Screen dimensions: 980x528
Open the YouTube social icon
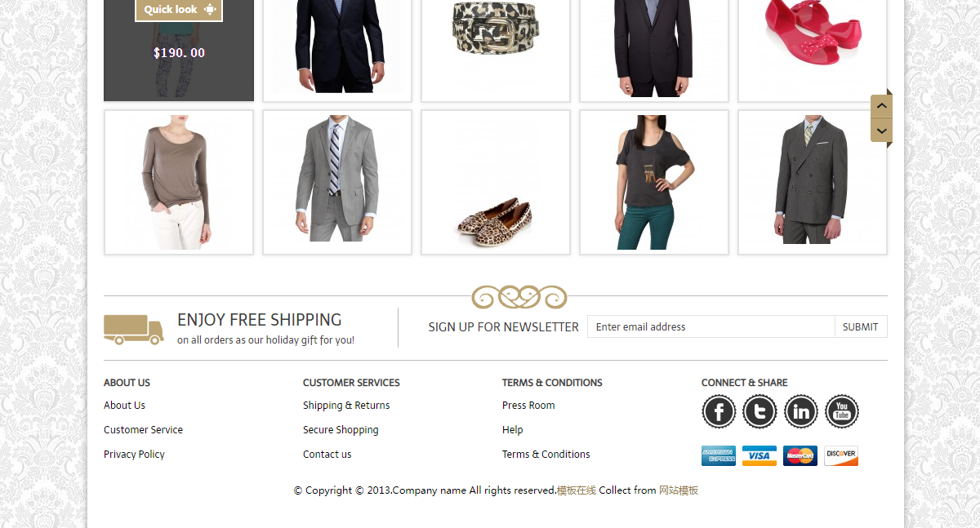pyautogui.click(x=842, y=411)
